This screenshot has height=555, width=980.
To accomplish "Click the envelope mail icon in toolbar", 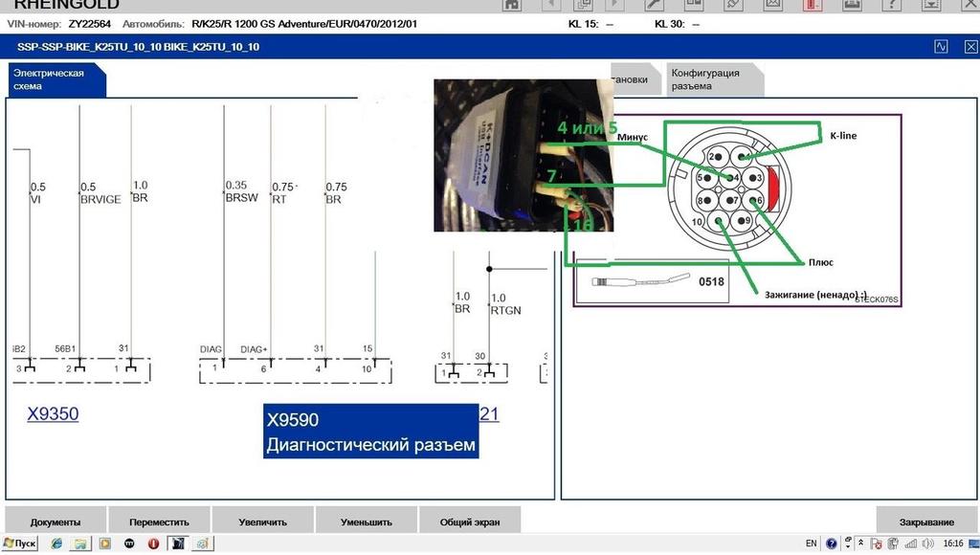I will [x=772, y=5].
